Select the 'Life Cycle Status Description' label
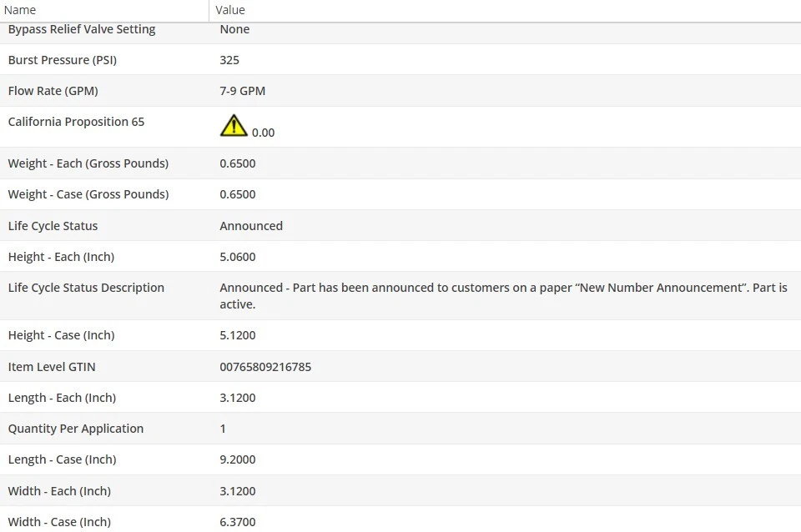The image size is (801, 532). pos(86,288)
